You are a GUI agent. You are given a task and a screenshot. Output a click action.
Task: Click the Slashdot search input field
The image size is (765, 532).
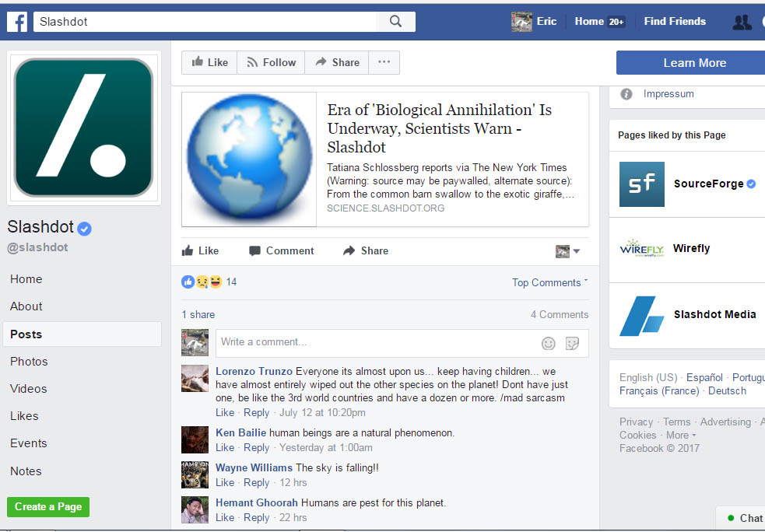[x=205, y=22]
